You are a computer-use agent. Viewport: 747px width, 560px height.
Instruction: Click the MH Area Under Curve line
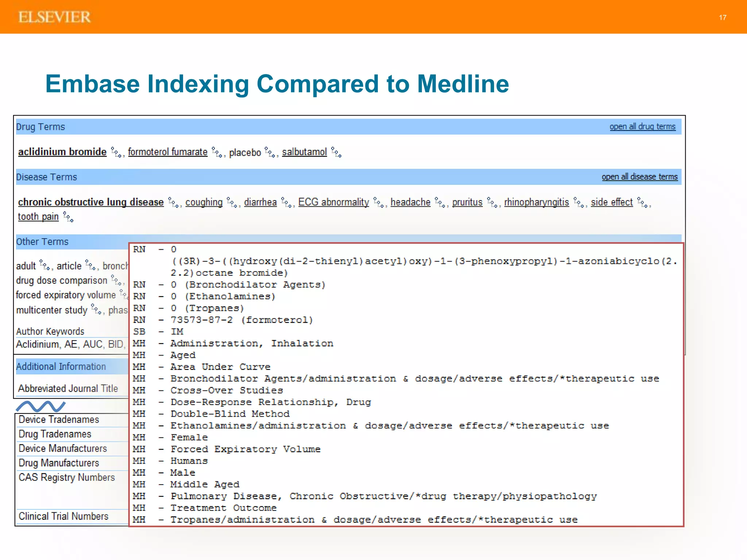202,367
